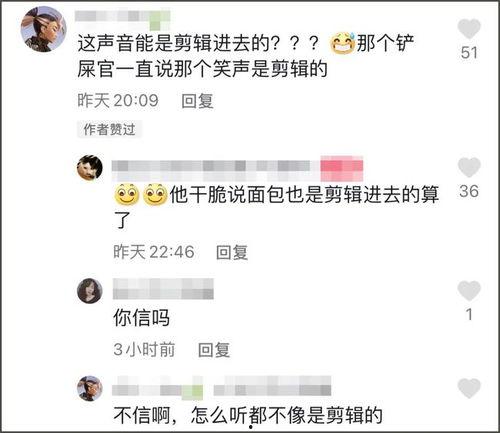Reply to comment posted 昨天 22:46

coord(232,252)
